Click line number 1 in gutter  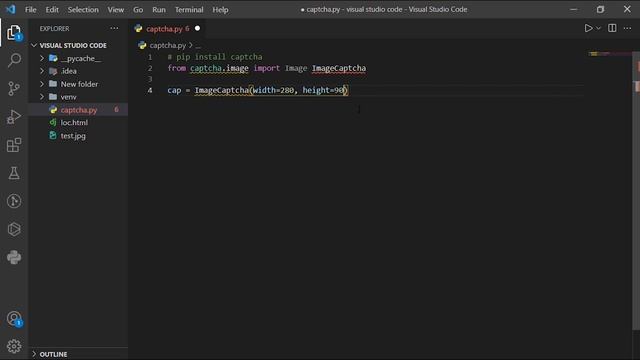(150, 57)
